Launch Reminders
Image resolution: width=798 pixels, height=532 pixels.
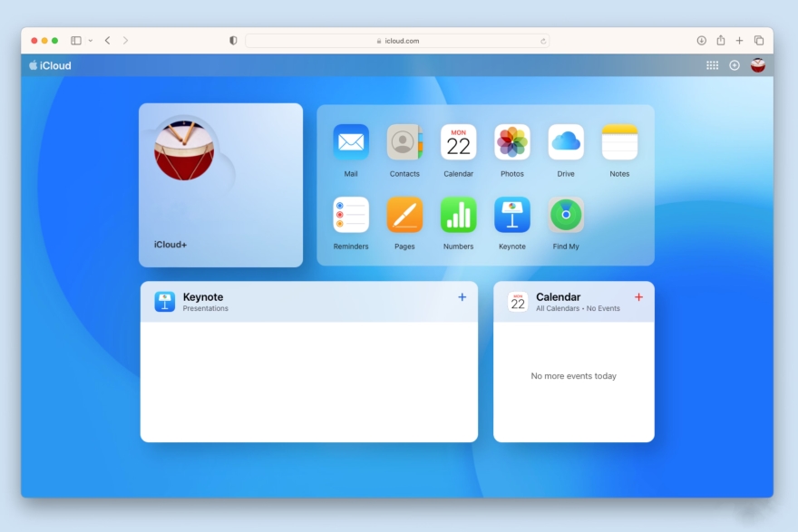pyautogui.click(x=350, y=216)
